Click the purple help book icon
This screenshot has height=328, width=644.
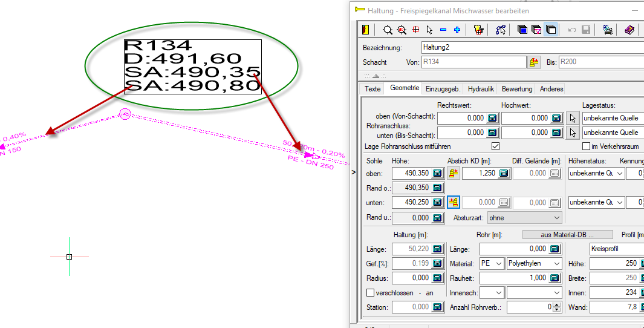point(629,29)
